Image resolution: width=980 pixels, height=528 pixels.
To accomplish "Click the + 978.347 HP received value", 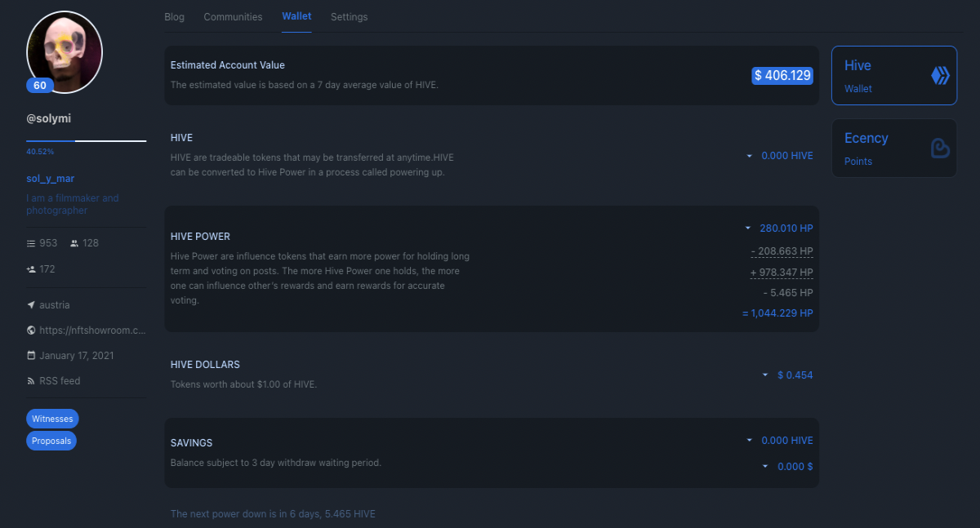I will click(x=782, y=273).
